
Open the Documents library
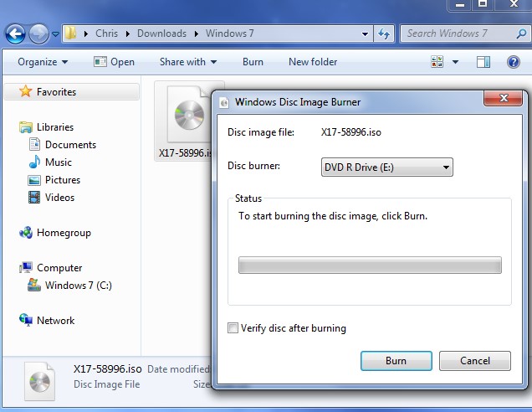point(70,145)
